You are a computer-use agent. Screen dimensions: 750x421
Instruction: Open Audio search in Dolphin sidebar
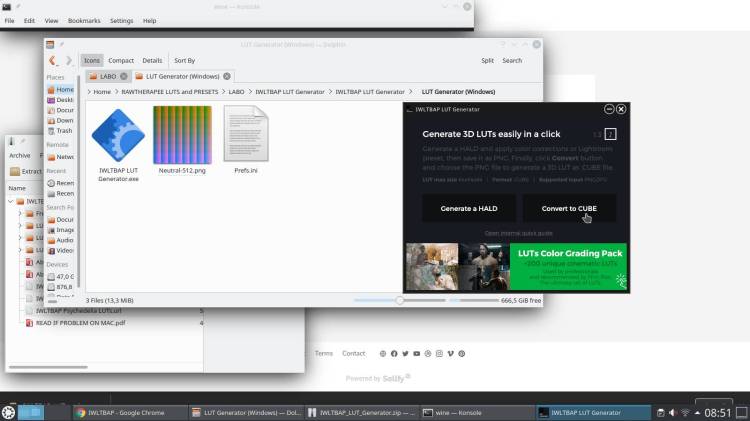click(x=61, y=240)
